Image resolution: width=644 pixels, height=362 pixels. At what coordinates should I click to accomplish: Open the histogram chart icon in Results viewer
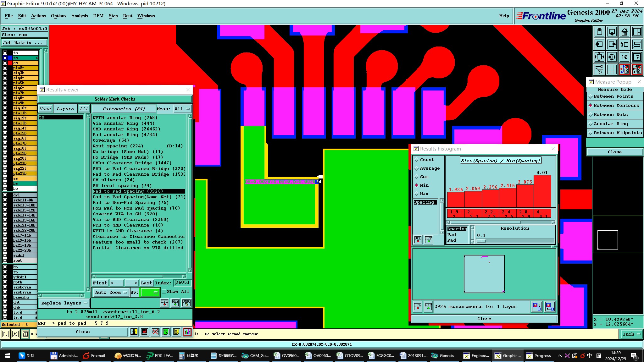[187, 332]
